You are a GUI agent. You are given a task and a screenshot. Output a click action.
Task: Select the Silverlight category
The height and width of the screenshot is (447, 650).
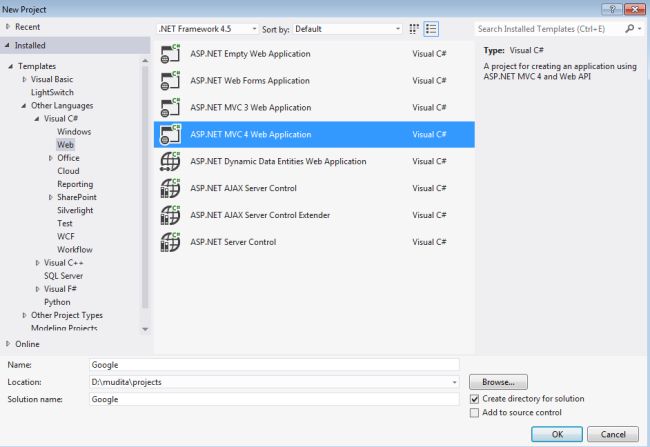pyautogui.click(x=75, y=210)
